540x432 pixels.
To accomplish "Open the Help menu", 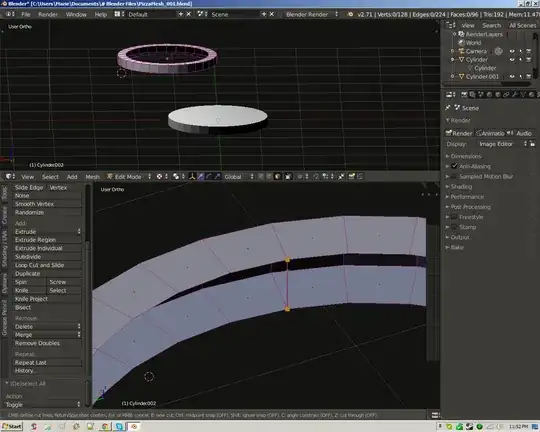I will pos(101,14).
